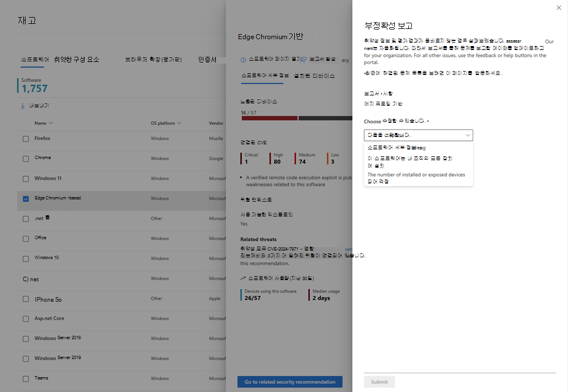Check the Windows 10 row checkbox

coord(26,258)
